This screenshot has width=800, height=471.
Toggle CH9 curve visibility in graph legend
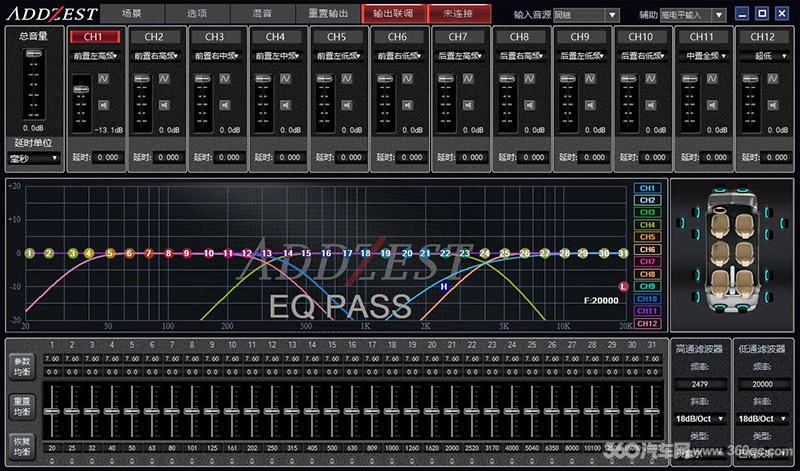[x=647, y=286]
